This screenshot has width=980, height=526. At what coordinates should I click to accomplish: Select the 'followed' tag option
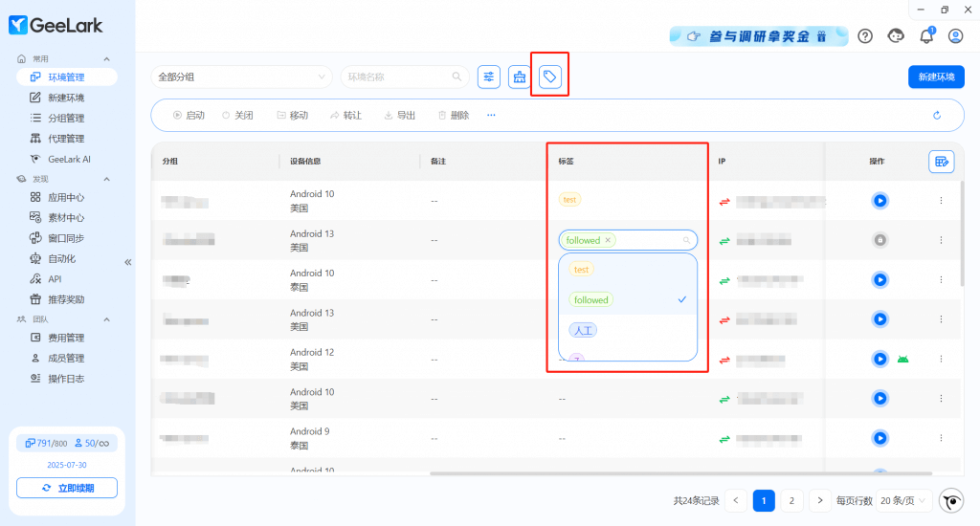590,300
